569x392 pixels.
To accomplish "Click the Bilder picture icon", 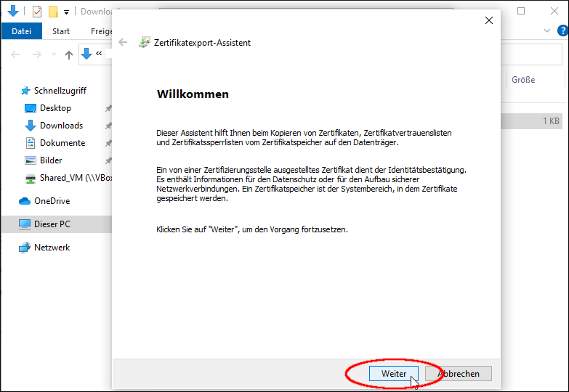I will [31, 160].
